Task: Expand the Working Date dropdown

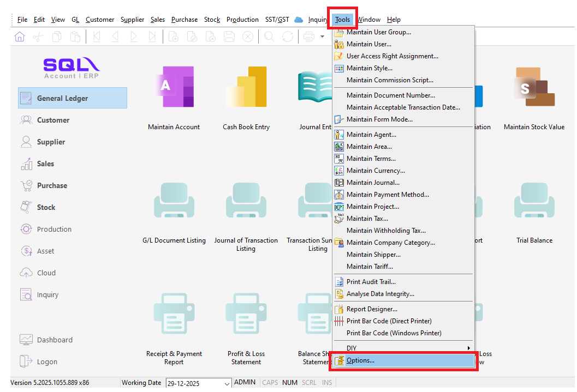Action: (x=227, y=383)
